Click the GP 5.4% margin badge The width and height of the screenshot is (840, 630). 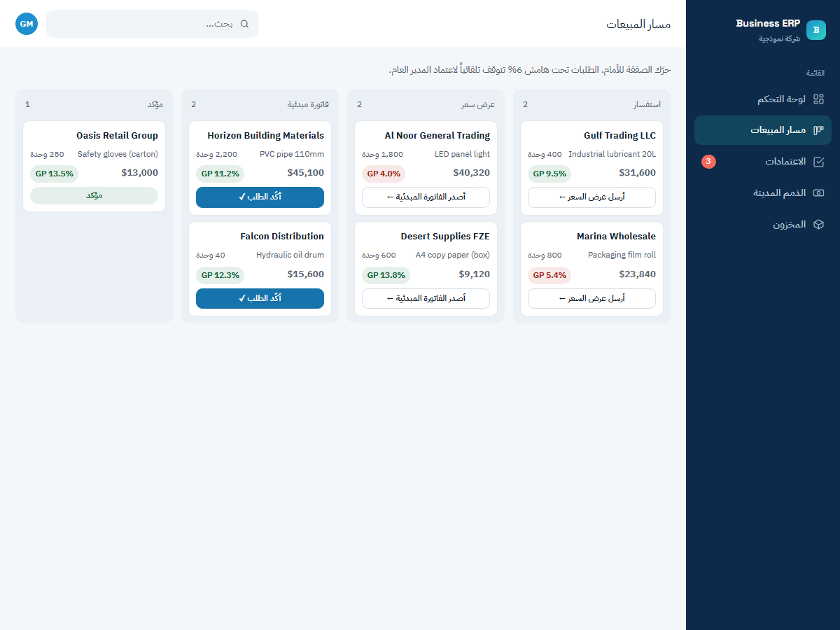click(x=549, y=275)
